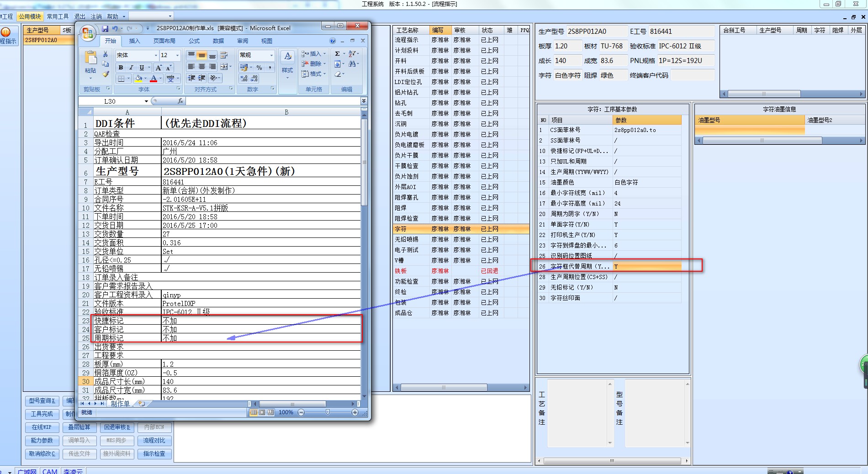Screen dimensions: 868x474
Task: Open the cell borders dropdown arrow
Action: (129, 79)
